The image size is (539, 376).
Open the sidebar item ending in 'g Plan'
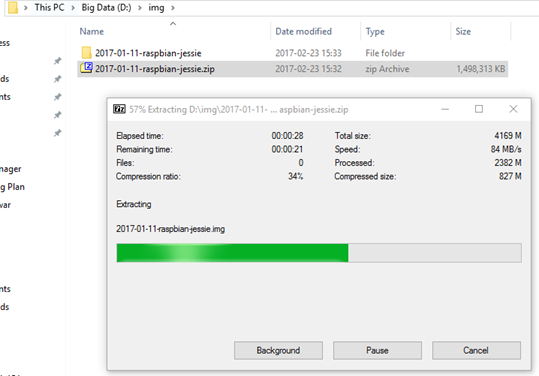(x=12, y=187)
